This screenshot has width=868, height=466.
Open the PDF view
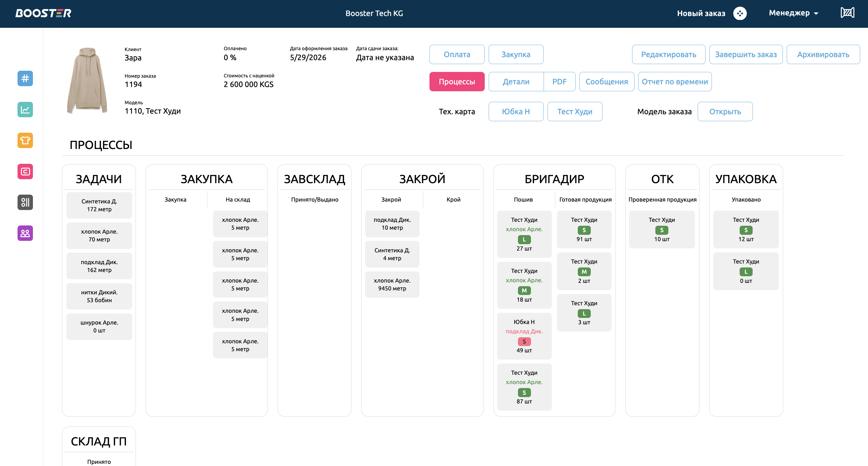pos(559,82)
